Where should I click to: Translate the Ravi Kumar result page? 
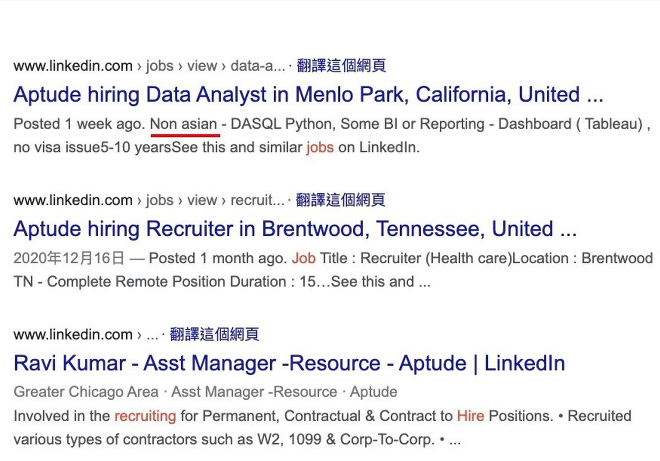(x=214, y=334)
